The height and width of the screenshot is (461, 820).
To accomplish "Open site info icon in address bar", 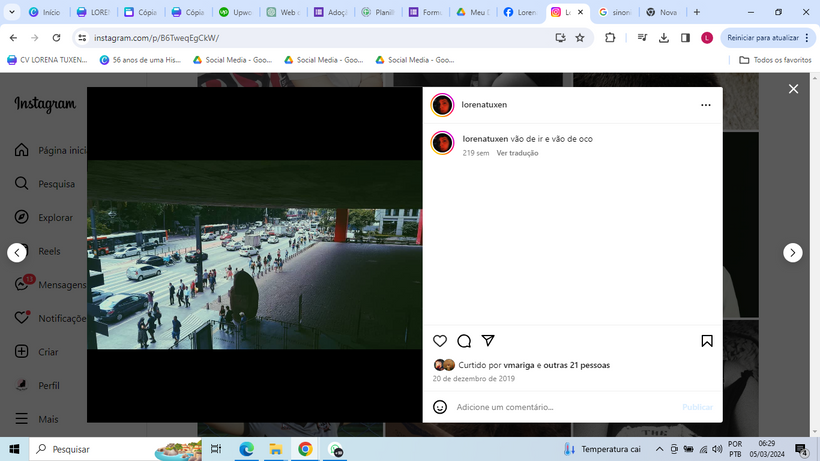I will click(x=82, y=38).
